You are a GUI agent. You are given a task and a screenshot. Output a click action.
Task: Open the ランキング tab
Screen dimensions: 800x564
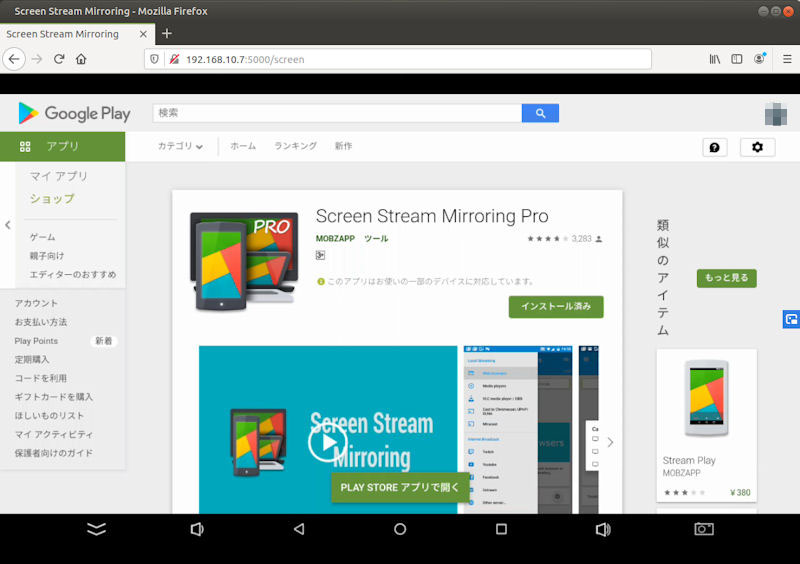point(295,146)
